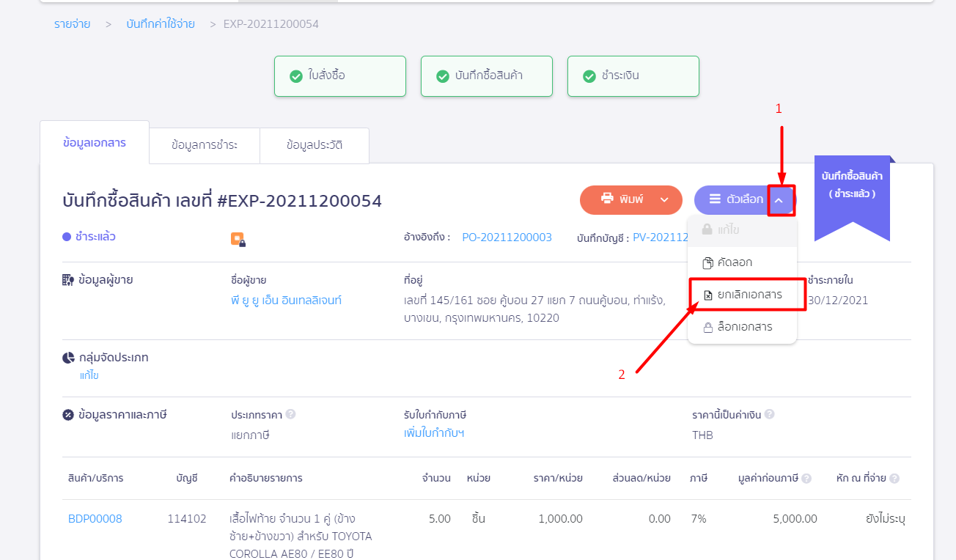Viewport: 956px width, 560px height.
Task: Click the orange locked-document icon
Action: (x=238, y=239)
